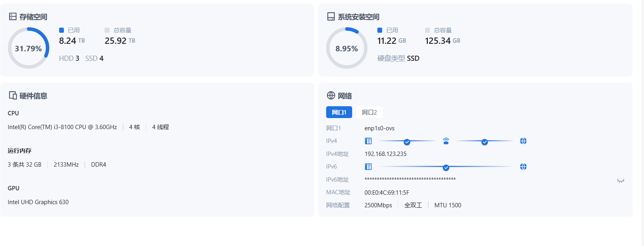Click the 系统安装空间 title
Screen dimensions: 644x246
tap(358, 17)
